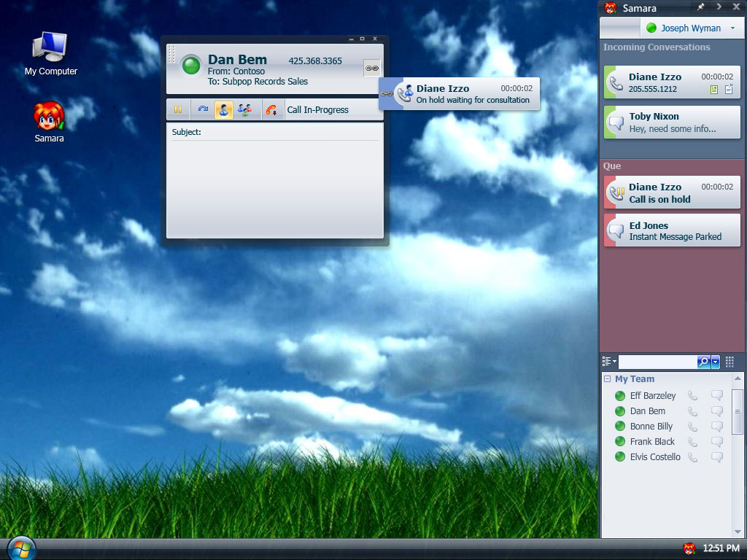Viewport: 747px width, 560px height.
Task: Collapse the Samara sidebar with the chevron
Action: [719, 7]
